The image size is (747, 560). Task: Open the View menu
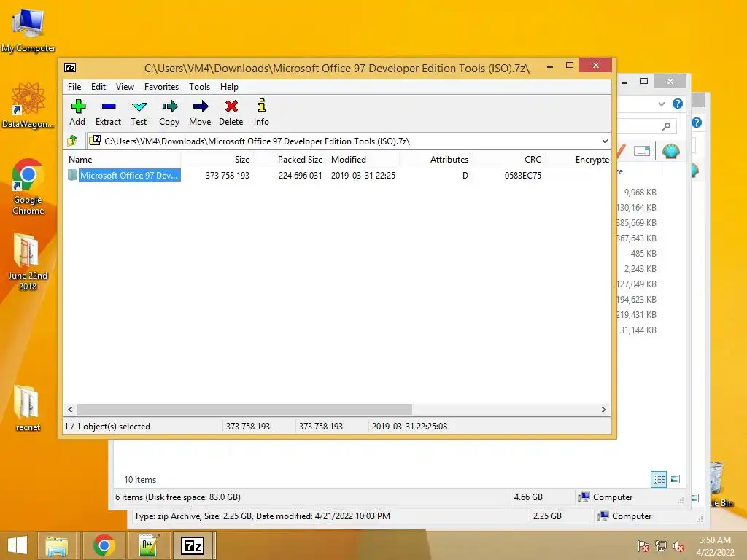pyautogui.click(x=125, y=87)
